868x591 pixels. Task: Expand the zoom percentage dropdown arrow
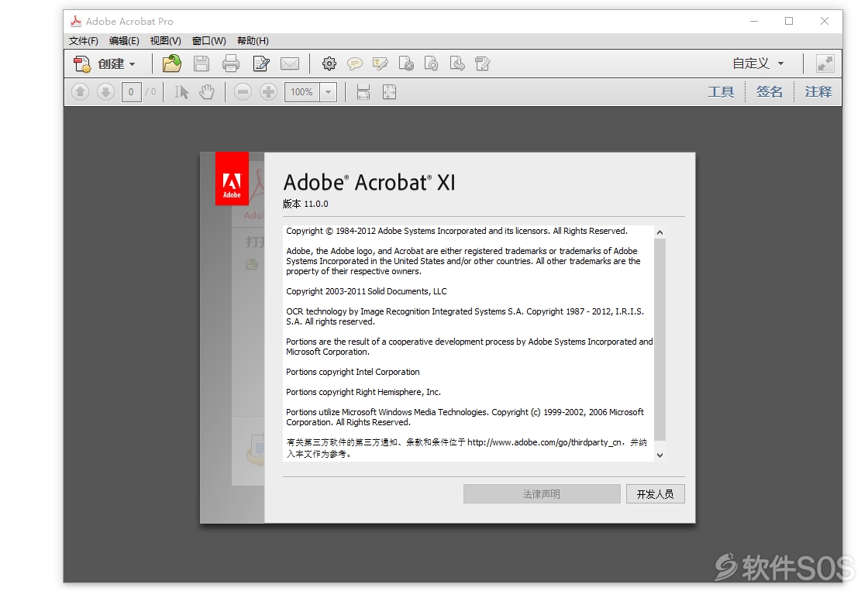[x=329, y=92]
